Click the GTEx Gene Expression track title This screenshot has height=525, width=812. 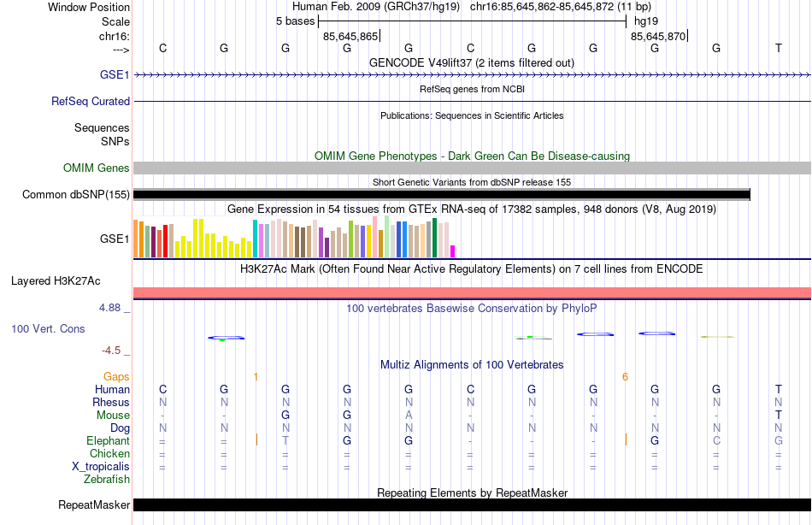click(472, 209)
